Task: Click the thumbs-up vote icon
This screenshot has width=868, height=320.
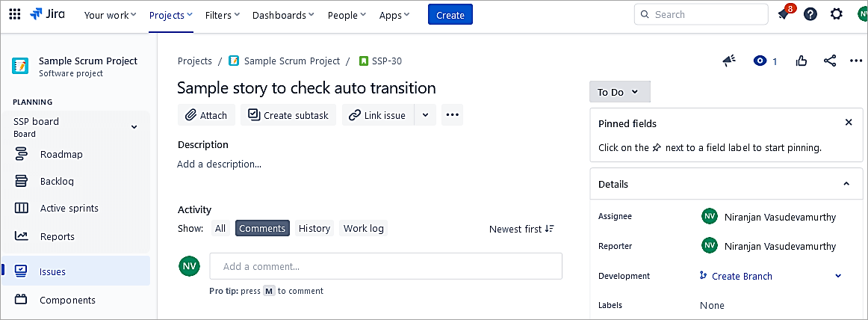Action: 802,61
